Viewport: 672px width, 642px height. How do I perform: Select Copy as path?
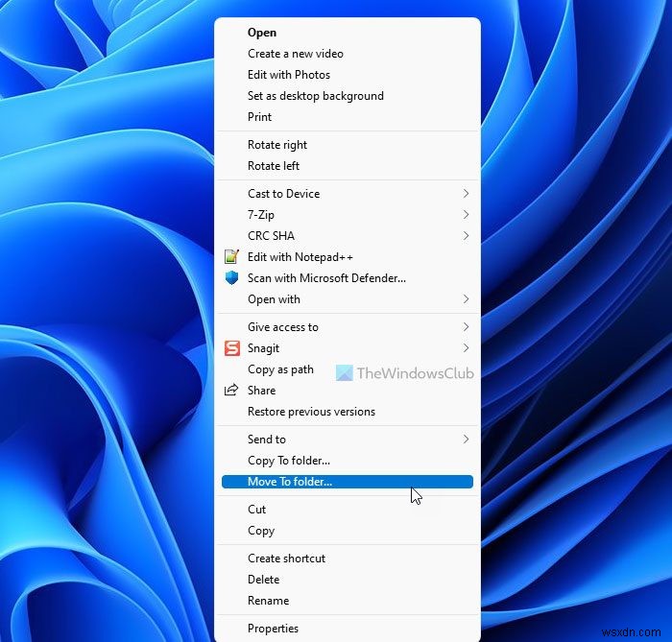tap(348, 369)
